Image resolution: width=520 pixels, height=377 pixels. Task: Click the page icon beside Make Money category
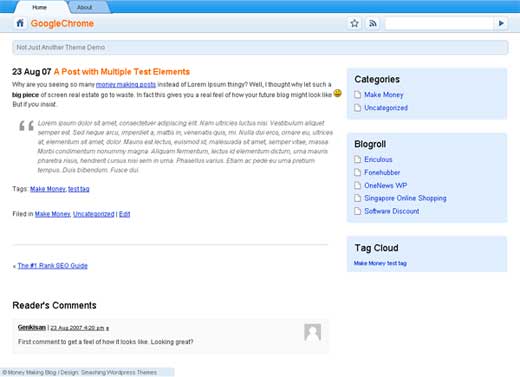tap(357, 95)
